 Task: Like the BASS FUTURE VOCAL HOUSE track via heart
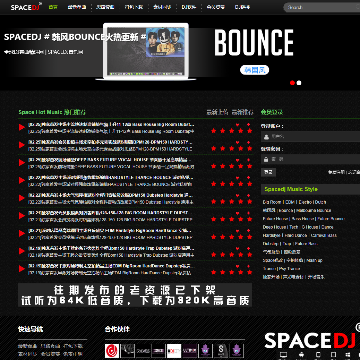tap(238, 160)
